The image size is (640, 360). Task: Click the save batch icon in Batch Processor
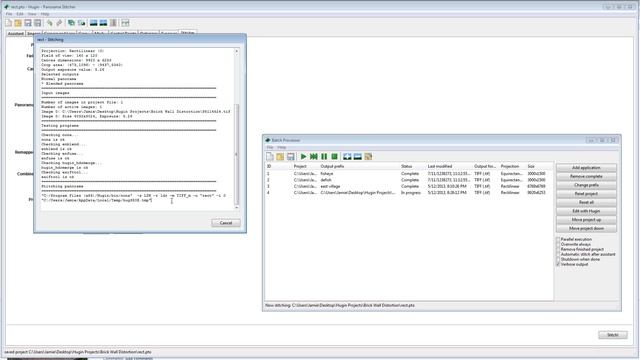pos(291,157)
